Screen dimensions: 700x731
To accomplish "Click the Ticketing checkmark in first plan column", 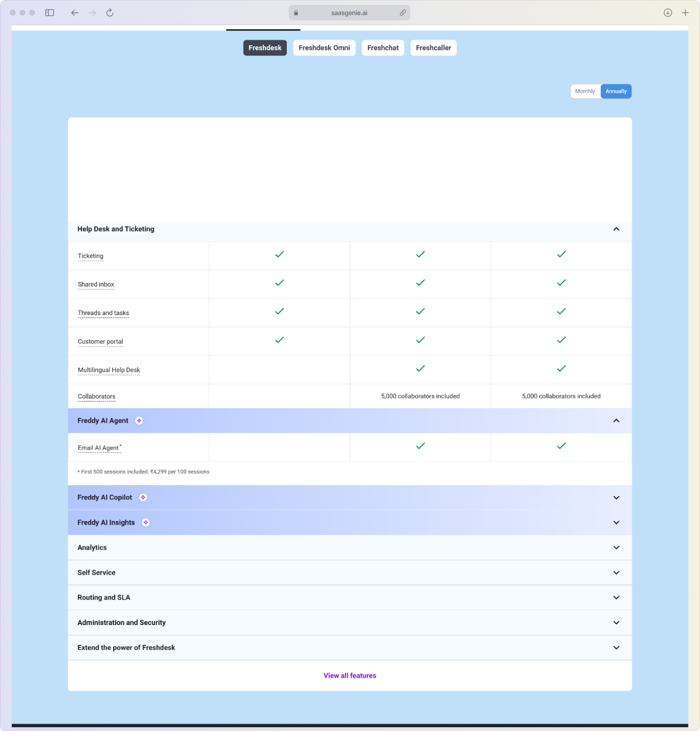I will (x=280, y=254).
